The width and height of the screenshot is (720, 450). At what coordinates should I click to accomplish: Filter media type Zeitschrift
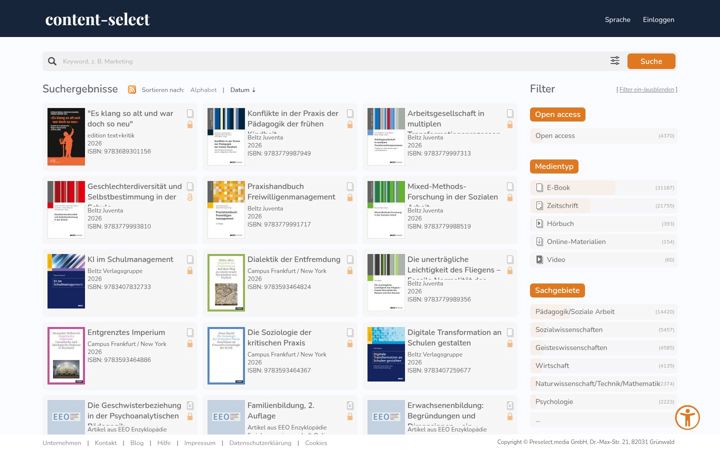click(603, 206)
